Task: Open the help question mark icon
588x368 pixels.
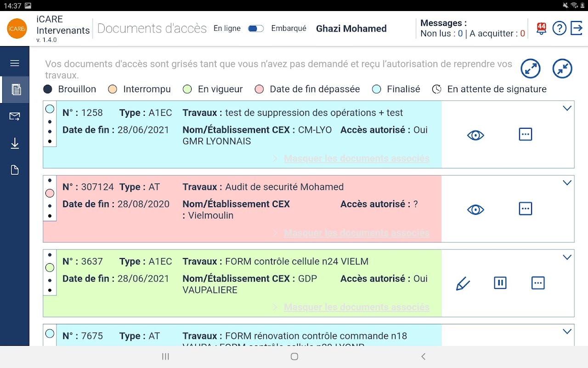Action: [559, 29]
